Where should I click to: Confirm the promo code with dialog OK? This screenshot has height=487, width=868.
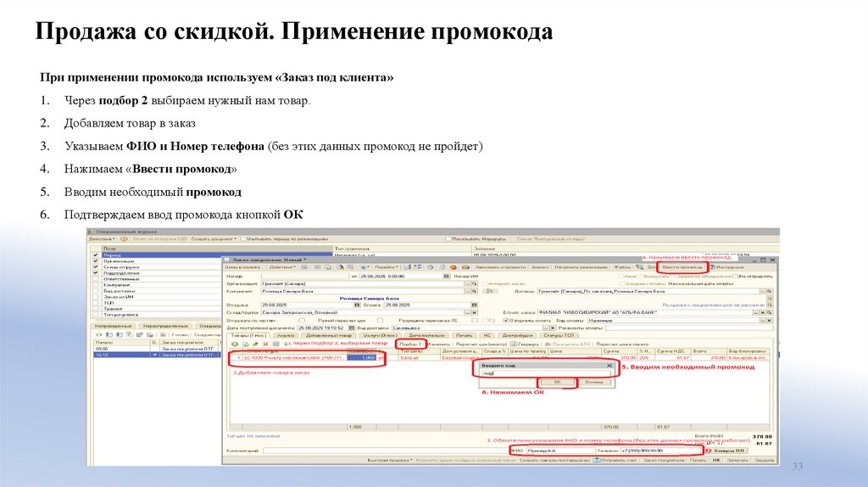click(557, 383)
